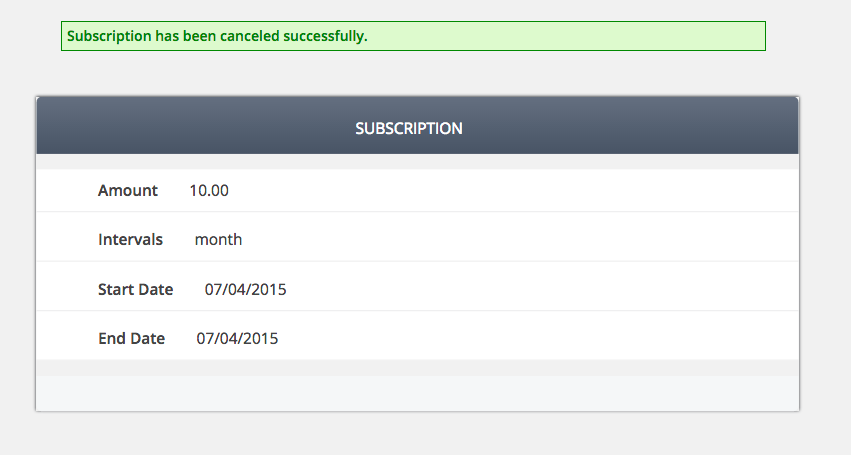The height and width of the screenshot is (455, 851).
Task: Click the Amount label
Action: 128,190
